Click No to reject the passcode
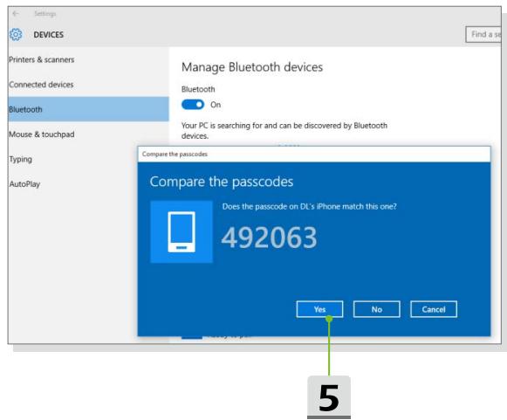 click(x=377, y=309)
